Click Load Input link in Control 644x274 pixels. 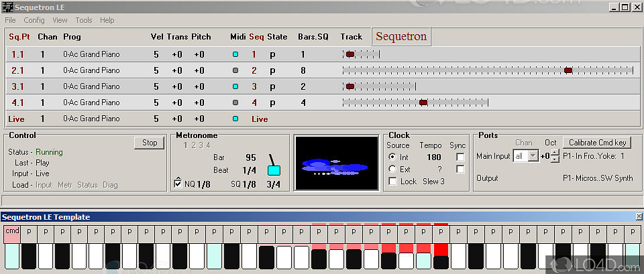(x=44, y=185)
